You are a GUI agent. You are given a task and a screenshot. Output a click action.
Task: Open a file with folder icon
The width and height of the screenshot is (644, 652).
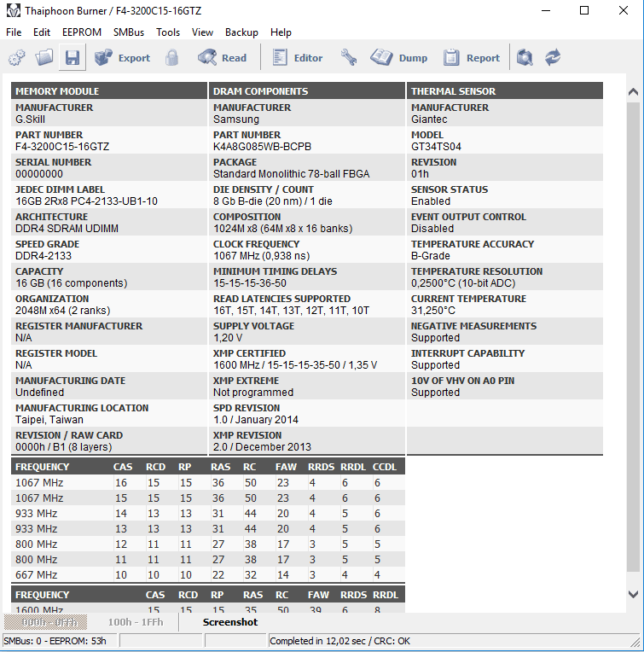click(x=44, y=57)
